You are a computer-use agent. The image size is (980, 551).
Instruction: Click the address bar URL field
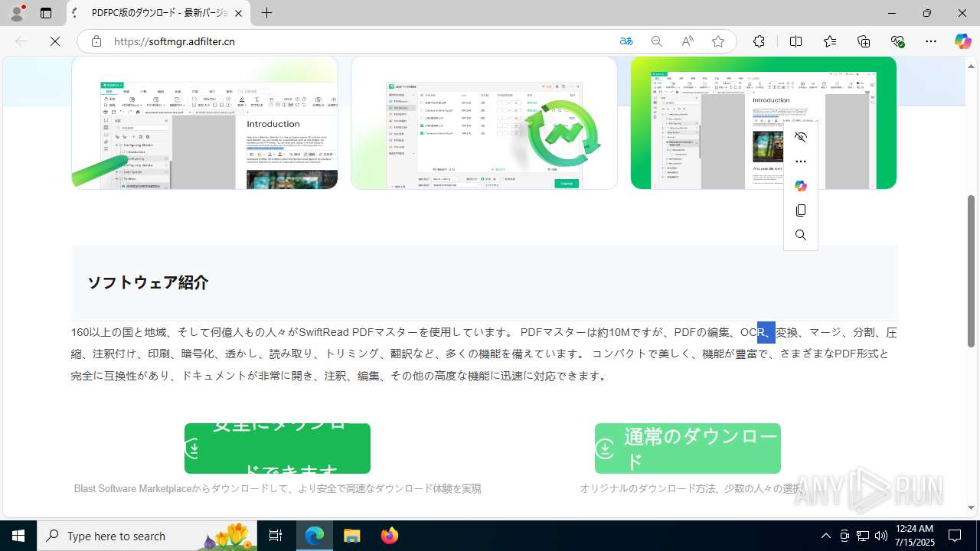[360, 41]
